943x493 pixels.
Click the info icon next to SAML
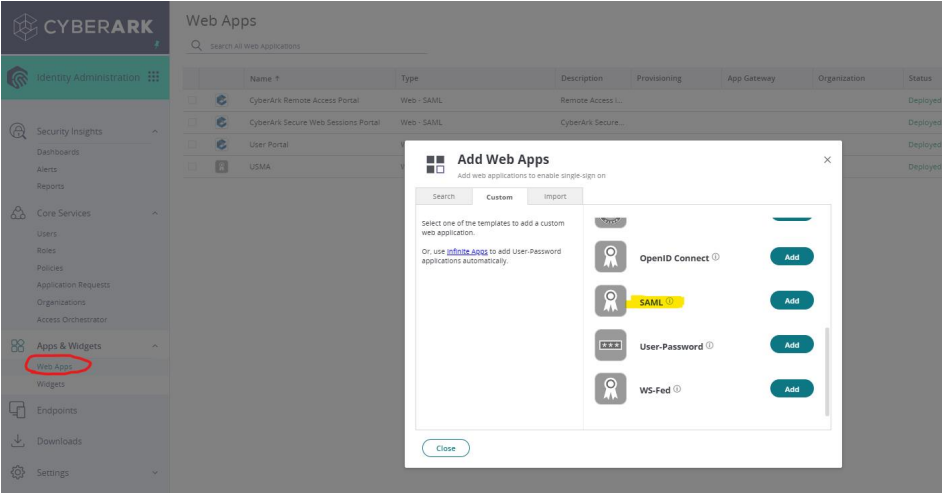point(670,301)
